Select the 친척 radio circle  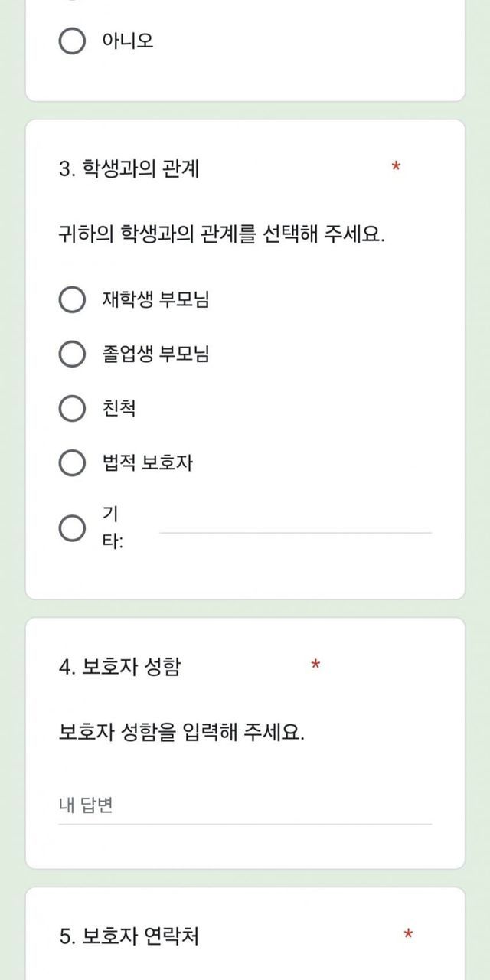click(72, 408)
